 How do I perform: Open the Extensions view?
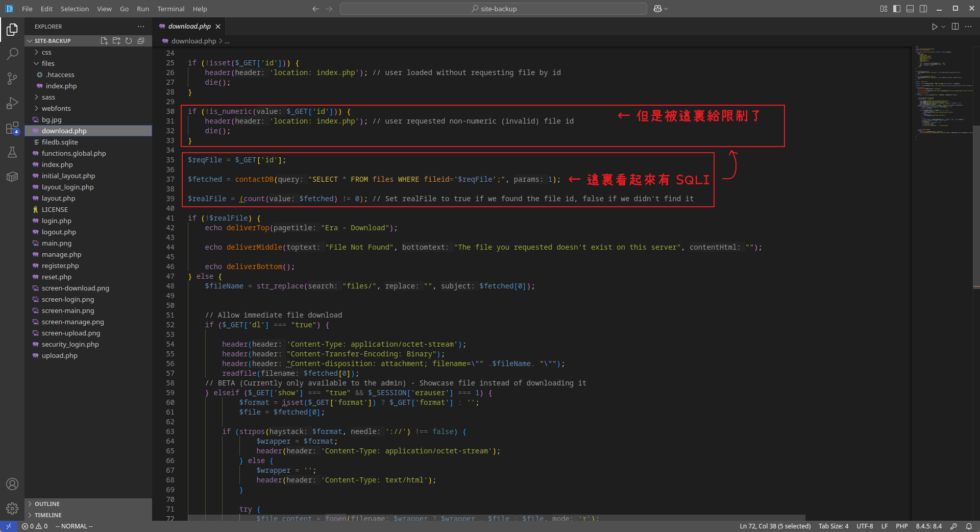coord(12,128)
